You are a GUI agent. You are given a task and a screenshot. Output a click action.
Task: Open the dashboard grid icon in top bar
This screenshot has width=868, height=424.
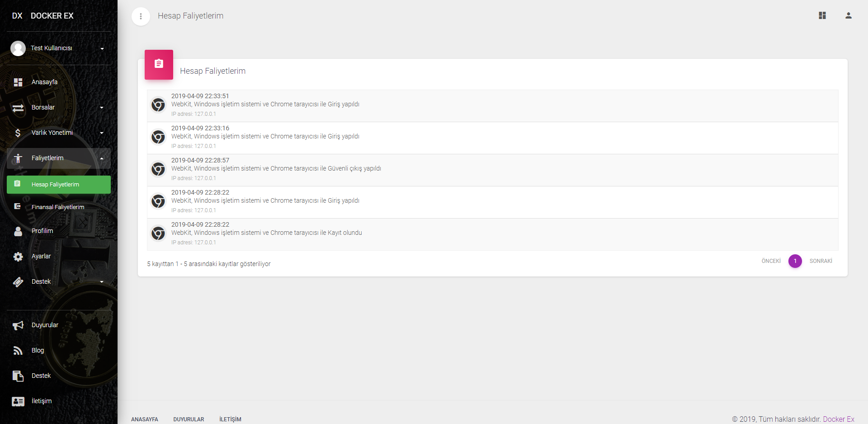(x=822, y=15)
